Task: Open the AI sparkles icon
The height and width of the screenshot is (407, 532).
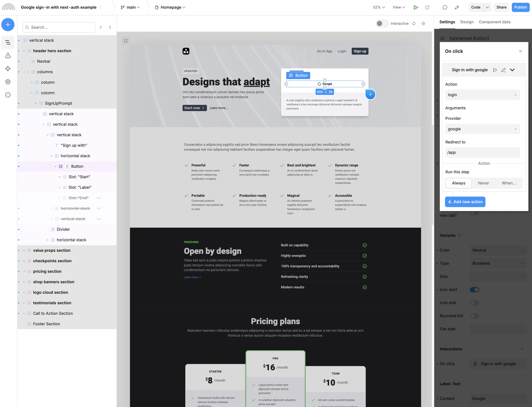Action: click(x=457, y=7)
